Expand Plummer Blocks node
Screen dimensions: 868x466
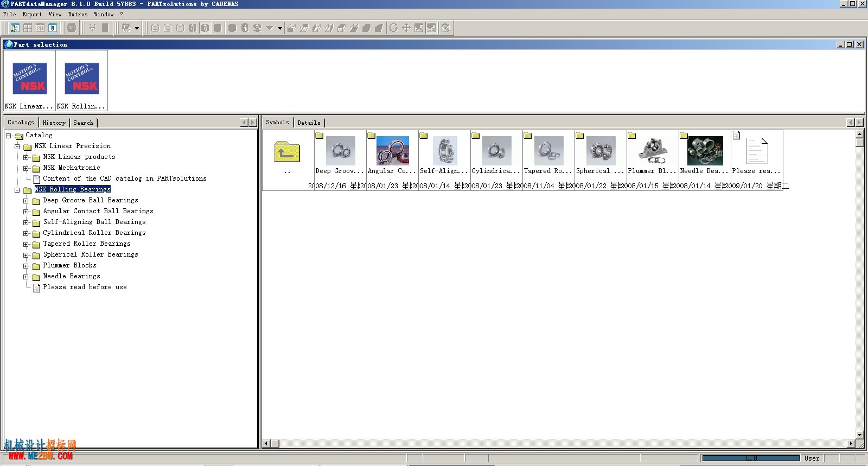[26, 266]
